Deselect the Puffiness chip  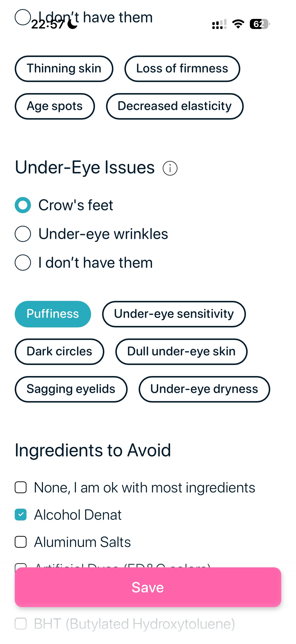(x=53, y=314)
